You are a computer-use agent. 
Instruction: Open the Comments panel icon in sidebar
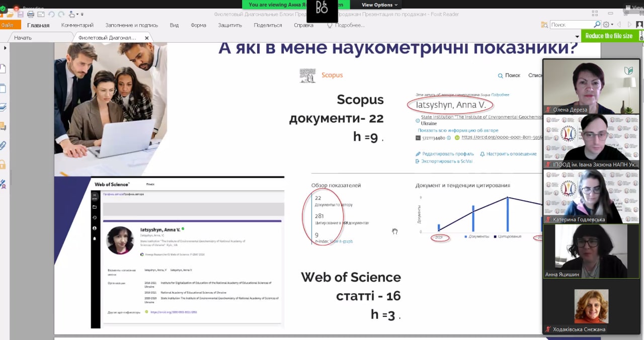point(3,126)
